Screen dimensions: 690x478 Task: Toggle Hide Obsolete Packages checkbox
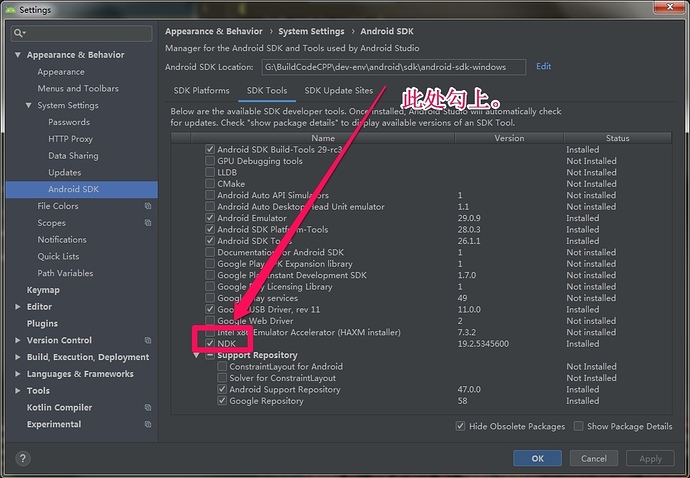(460, 426)
